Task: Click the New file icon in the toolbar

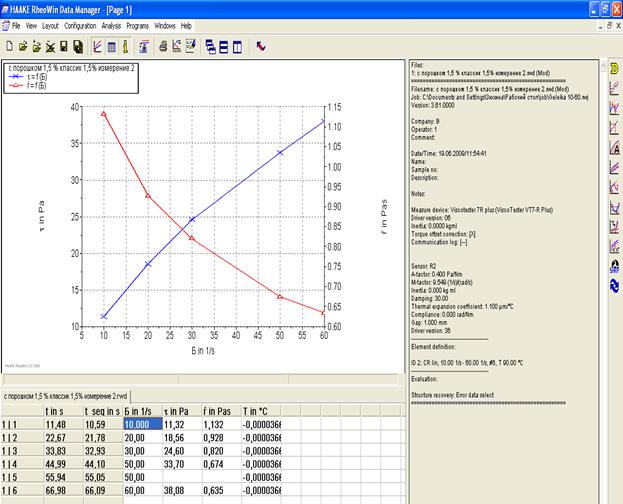Action: pos(9,47)
